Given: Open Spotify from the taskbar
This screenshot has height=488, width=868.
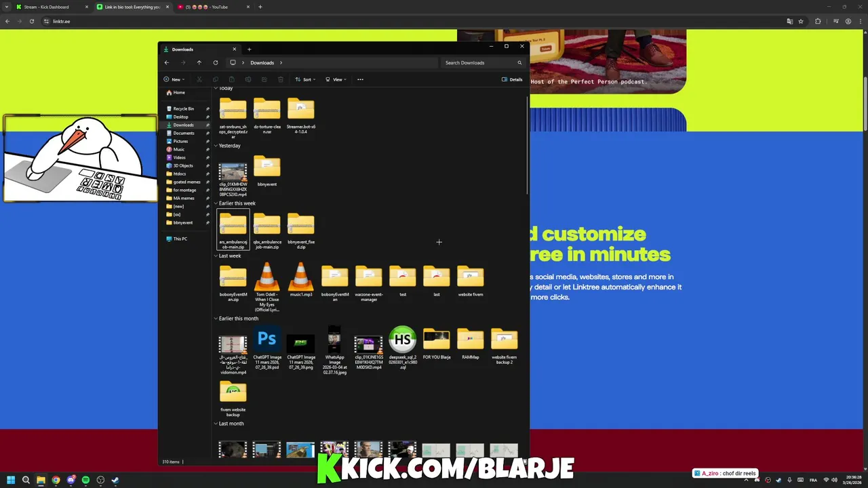Looking at the screenshot, I should tap(85, 480).
